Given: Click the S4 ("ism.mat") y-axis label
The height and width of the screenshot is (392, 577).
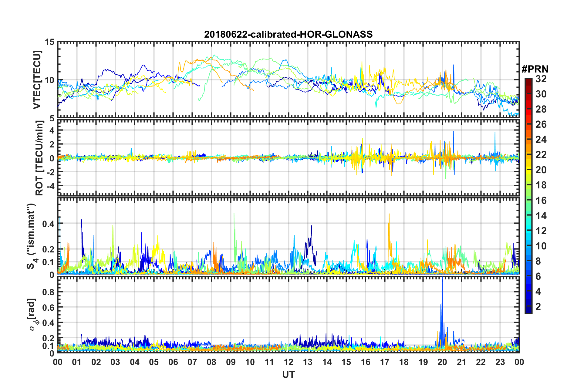Looking at the screenshot, I should 32,236.
